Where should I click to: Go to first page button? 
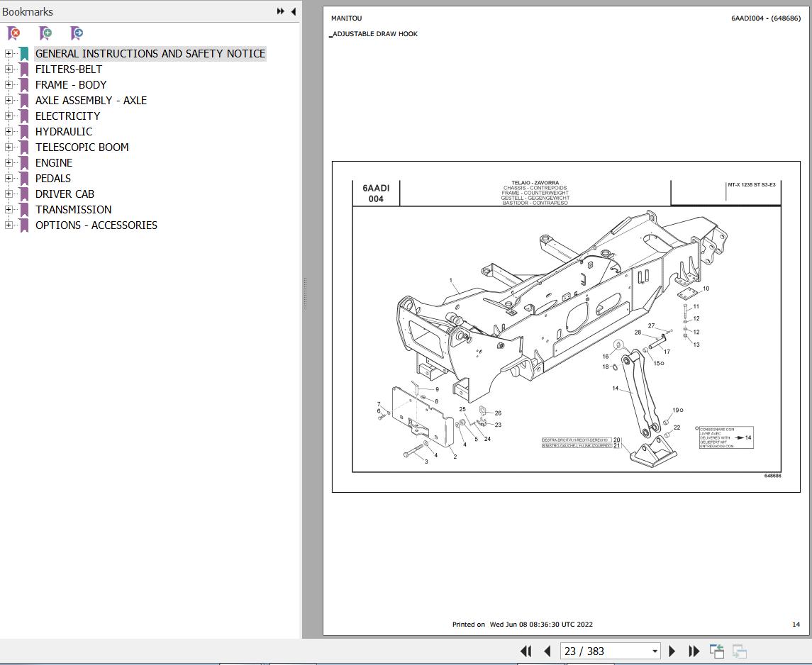[525, 651]
